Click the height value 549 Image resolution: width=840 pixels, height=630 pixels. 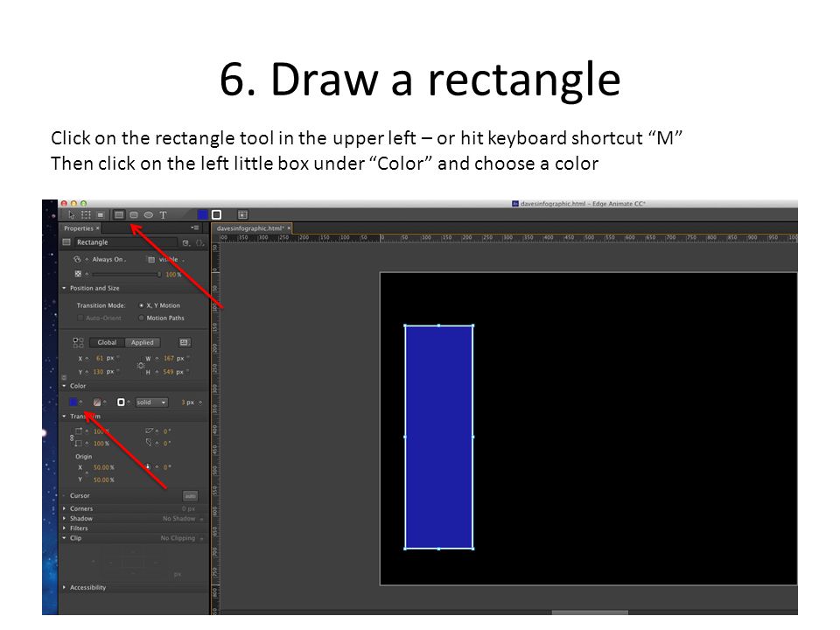click(x=168, y=372)
